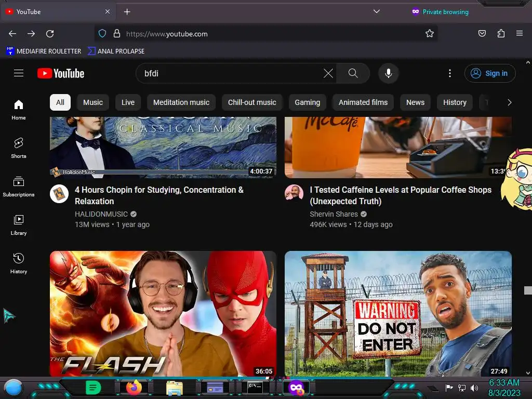Image resolution: width=532 pixels, height=399 pixels.
Task: Open the private browsing taskbar window
Action: point(296,388)
